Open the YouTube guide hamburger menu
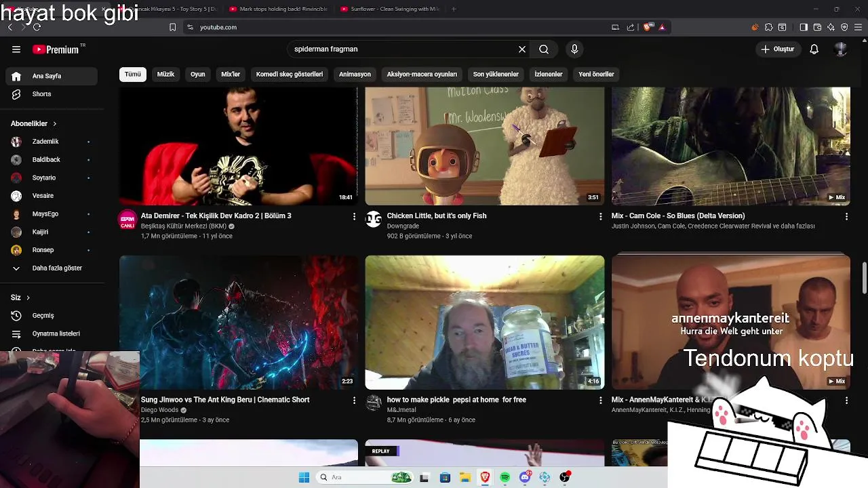The height and width of the screenshot is (488, 868). pos(16,49)
